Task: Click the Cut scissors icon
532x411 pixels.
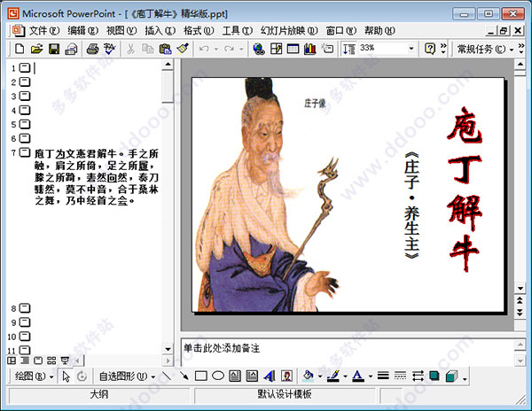Action: click(x=130, y=49)
